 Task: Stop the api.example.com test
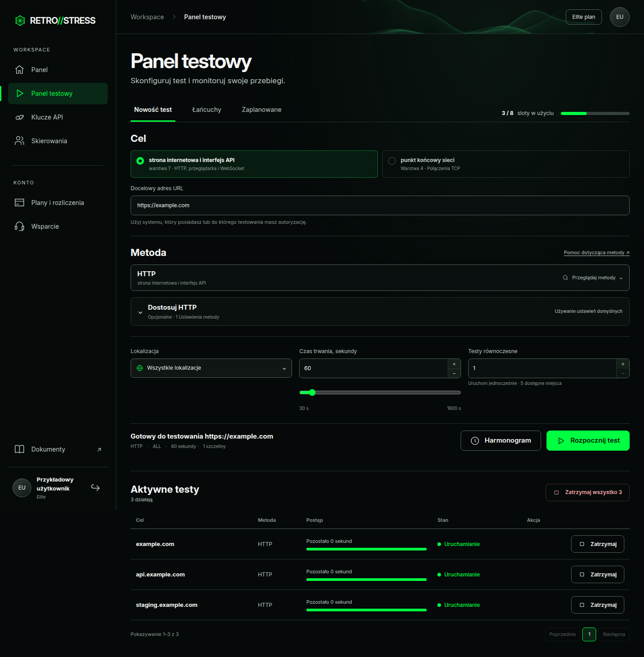click(x=597, y=575)
